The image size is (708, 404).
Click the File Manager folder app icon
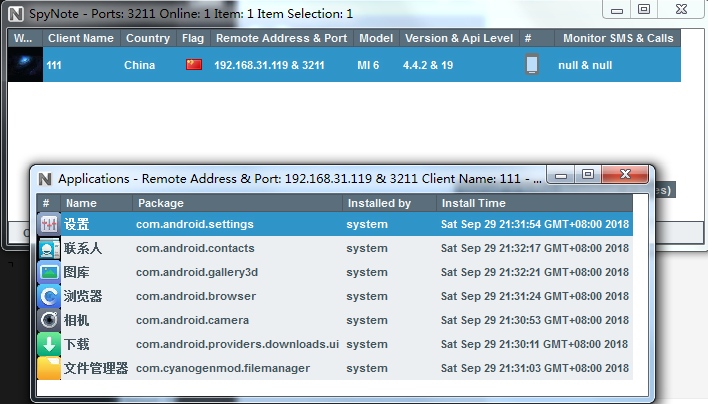tap(49, 368)
